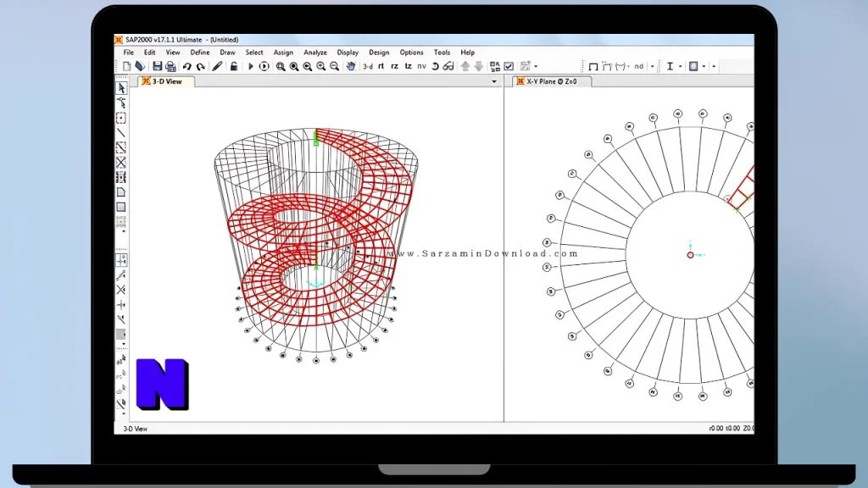Expand the shell area dropdown arrow
This screenshot has width=868, height=488.
tap(704, 66)
